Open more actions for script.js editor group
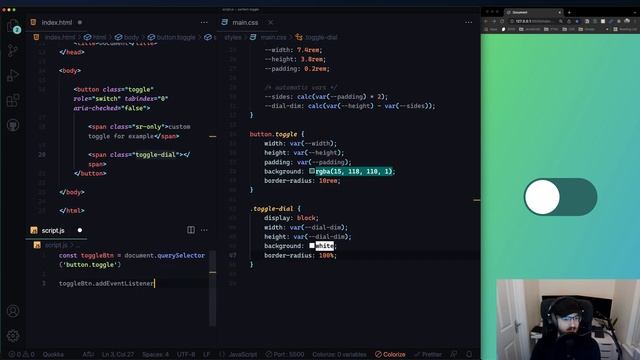Screen dimensions: 640x360 click(204, 230)
